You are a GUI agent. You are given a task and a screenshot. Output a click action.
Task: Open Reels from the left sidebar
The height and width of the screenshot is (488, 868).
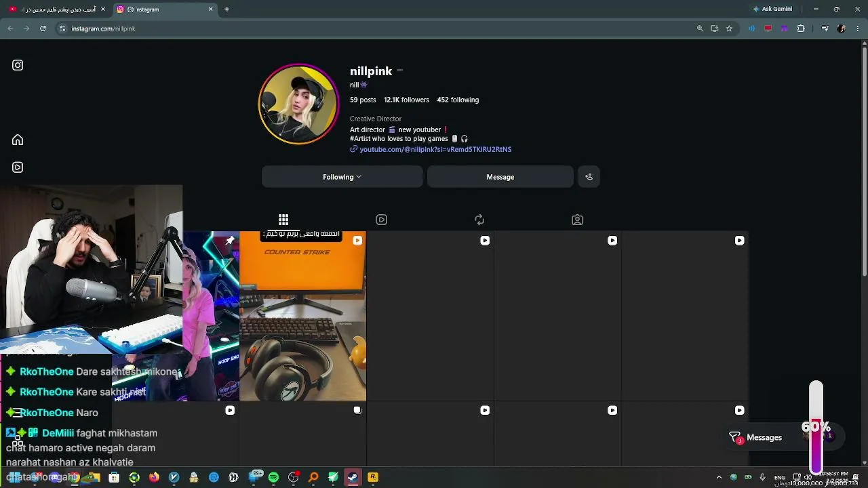click(x=18, y=167)
